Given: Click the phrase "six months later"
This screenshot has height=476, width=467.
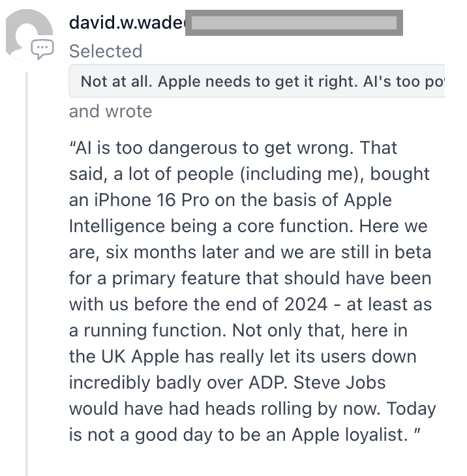Looking at the screenshot, I should point(172,252).
